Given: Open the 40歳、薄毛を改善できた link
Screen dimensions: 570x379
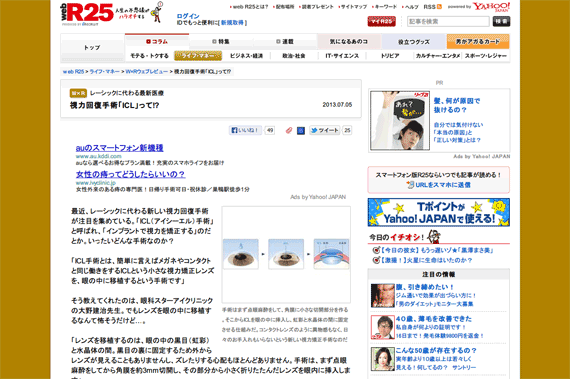Looking at the screenshot, I should pyautogui.click(x=434, y=319).
